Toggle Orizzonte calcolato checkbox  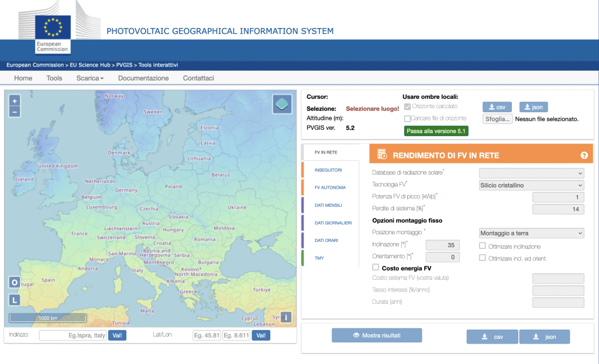408,106
